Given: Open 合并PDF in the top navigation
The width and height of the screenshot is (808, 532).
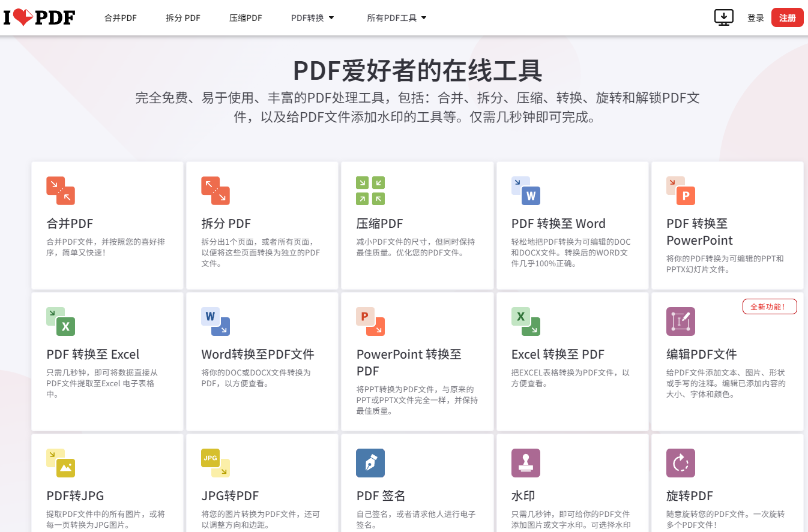Looking at the screenshot, I should pyautogui.click(x=121, y=18).
